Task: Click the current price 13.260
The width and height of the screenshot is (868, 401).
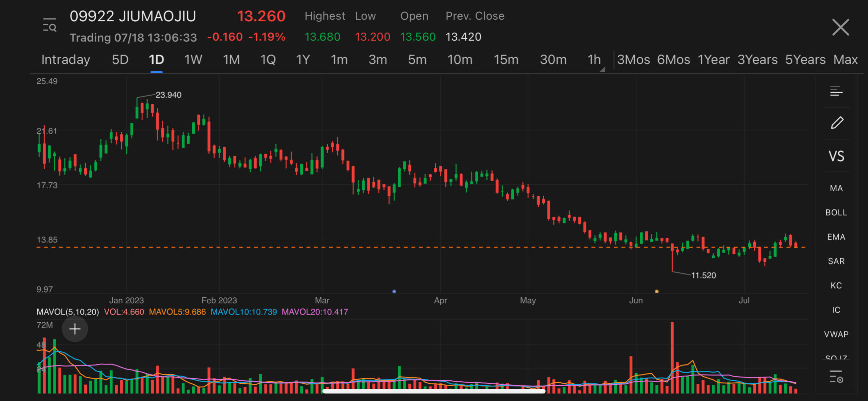Action: (x=261, y=16)
